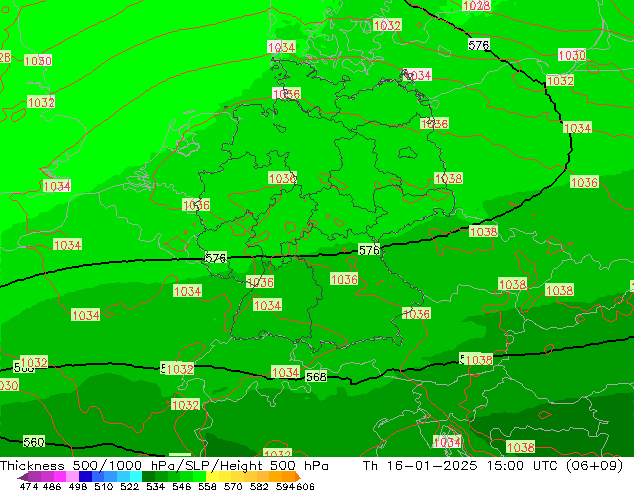Click the legend value 486
This screenshot has width=634, height=490.
[x=52, y=486]
